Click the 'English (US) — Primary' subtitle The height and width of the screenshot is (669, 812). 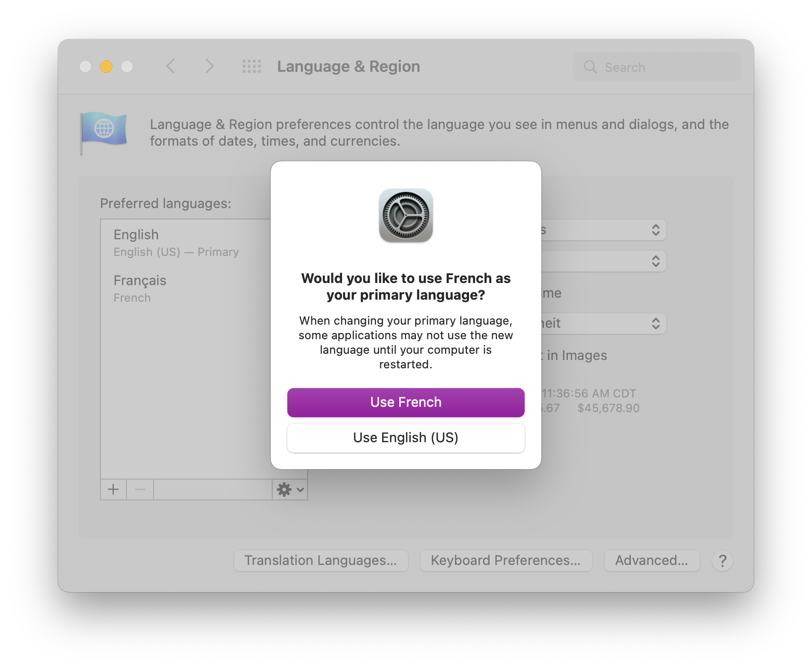pos(176,252)
